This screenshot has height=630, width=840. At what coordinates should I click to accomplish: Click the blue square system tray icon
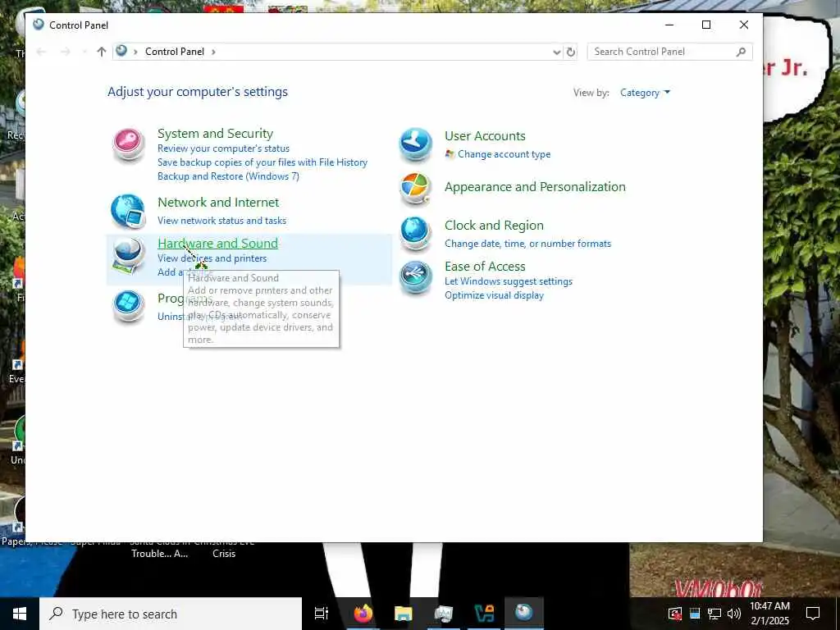click(695, 614)
